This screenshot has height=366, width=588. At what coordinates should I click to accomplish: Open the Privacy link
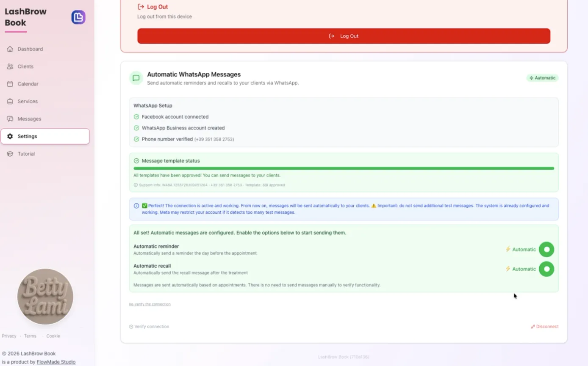point(9,336)
